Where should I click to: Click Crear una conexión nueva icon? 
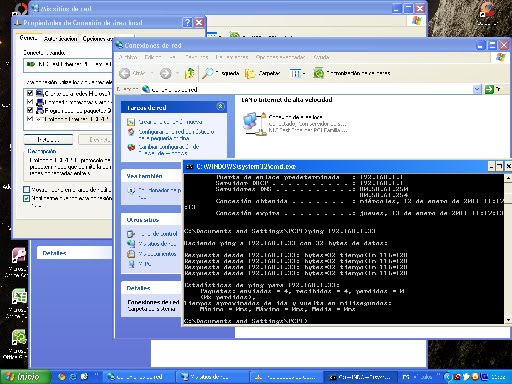tap(131, 122)
